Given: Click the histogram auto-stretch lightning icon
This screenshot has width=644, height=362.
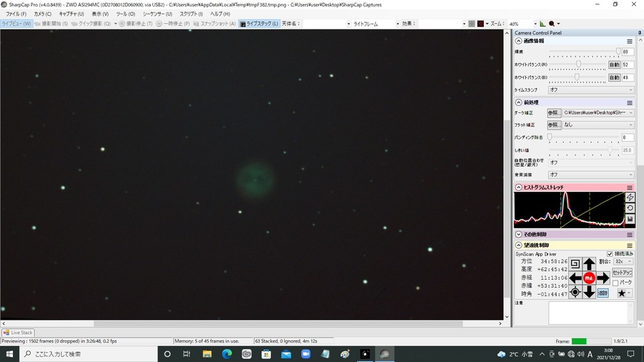Looking at the screenshot, I should point(630,197).
